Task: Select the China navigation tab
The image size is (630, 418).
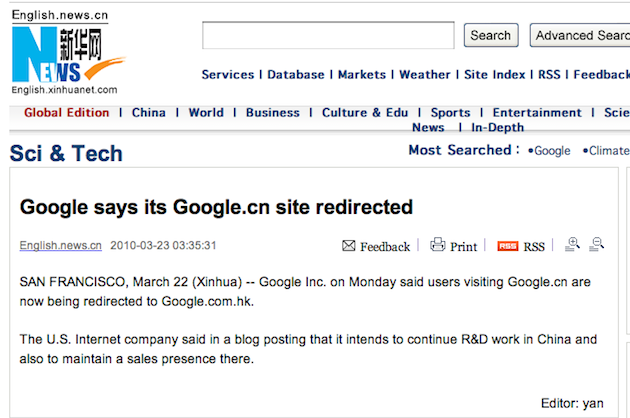Action: pyautogui.click(x=149, y=113)
